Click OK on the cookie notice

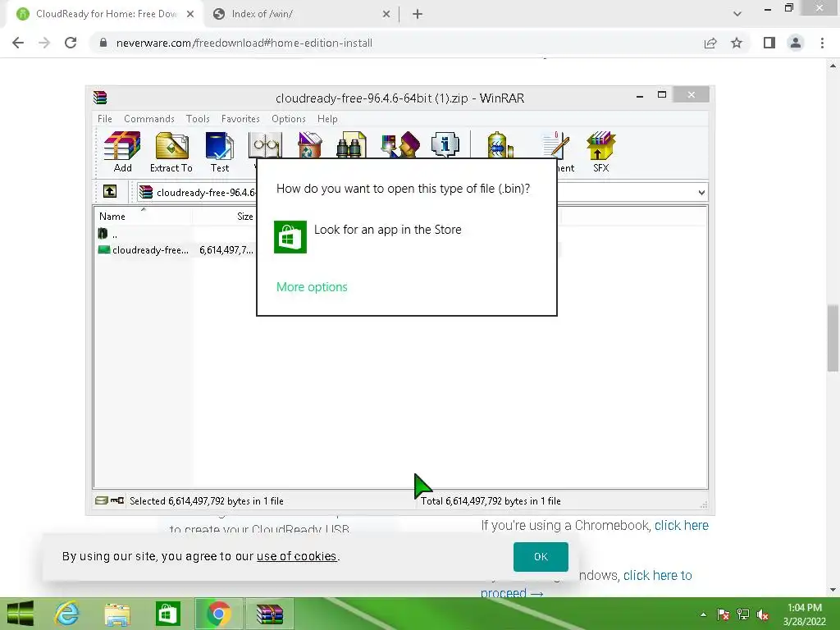(x=541, y=557)
